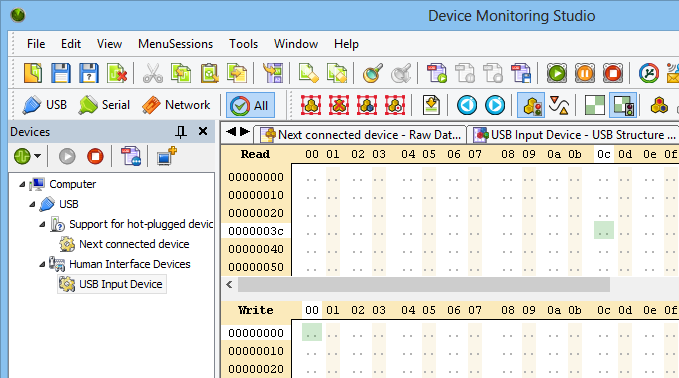
Task: Select the Network device filter
Action: tap(176, 105)
